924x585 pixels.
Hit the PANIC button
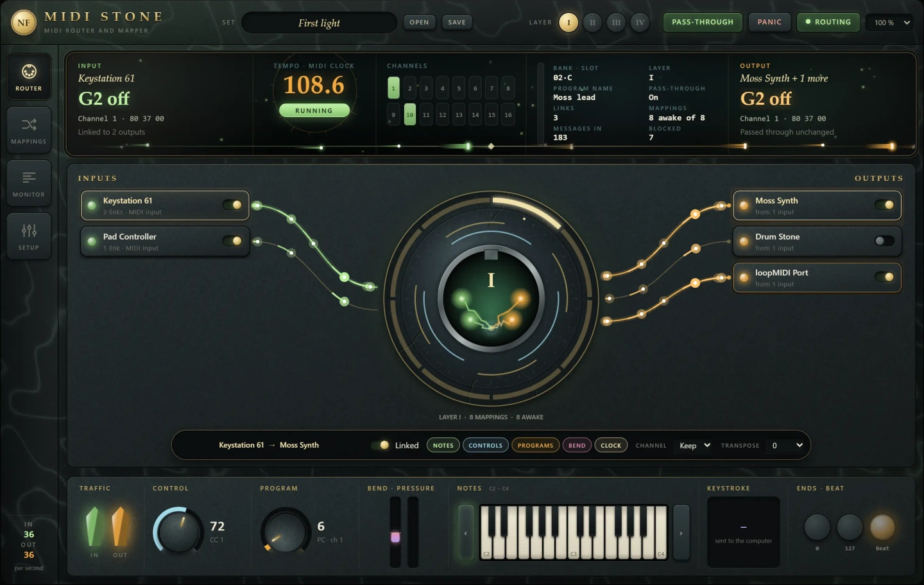point(769,22)
